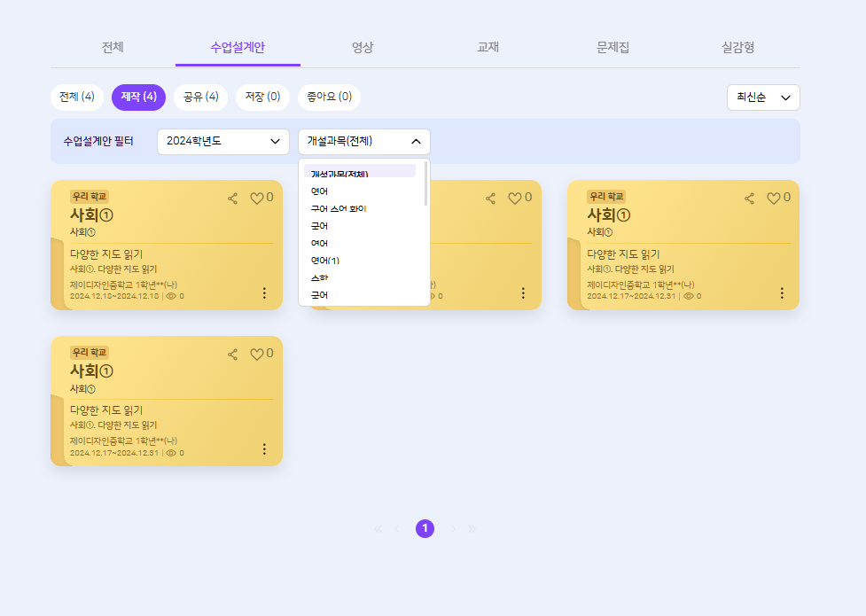Open the 문제집 tab

click(613, 47)
